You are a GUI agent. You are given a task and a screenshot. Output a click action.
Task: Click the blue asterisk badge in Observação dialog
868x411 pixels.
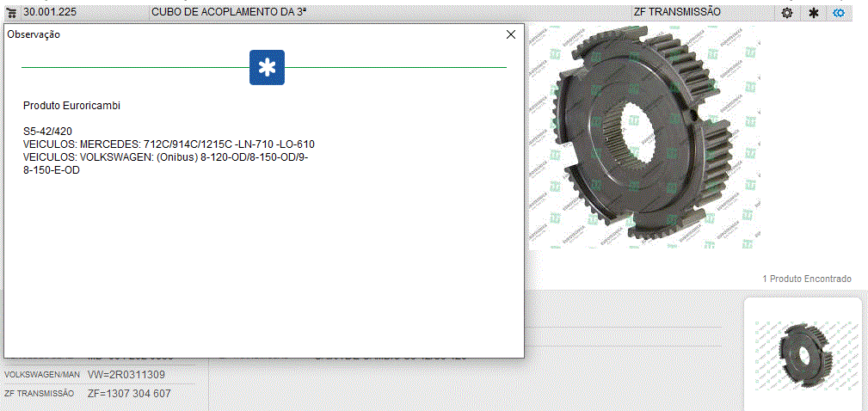(x=267, y=67)
